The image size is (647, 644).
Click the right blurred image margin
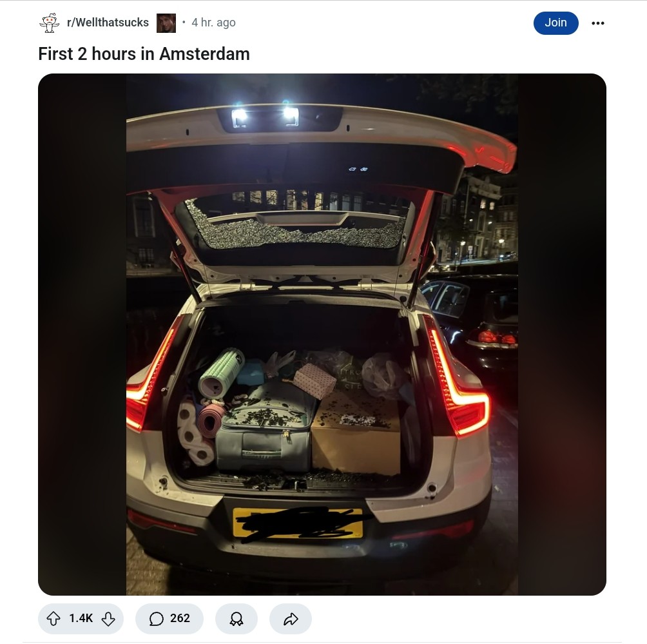[562, 335]
